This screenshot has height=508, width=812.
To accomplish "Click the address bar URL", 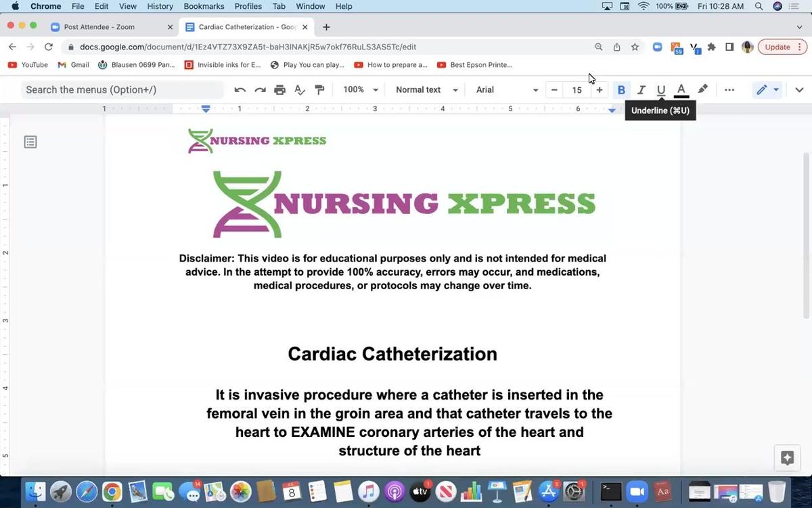I will [x=248, y=47].
